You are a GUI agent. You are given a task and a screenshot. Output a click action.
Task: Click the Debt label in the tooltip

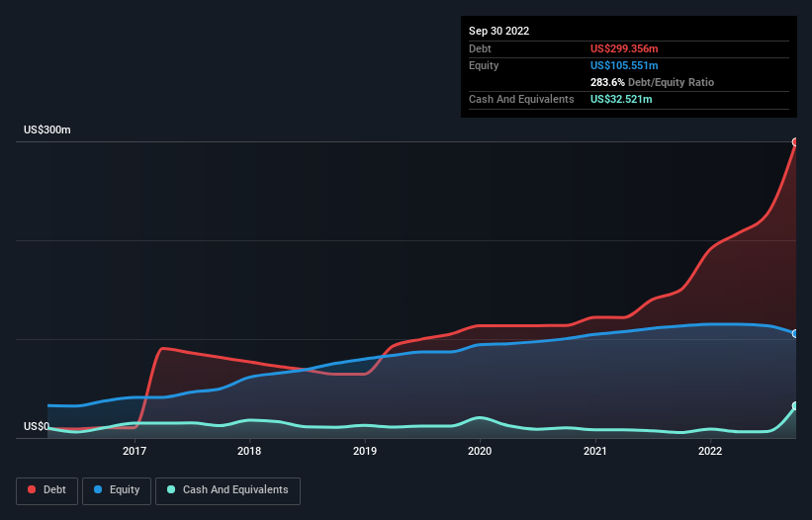coord(480,48)
